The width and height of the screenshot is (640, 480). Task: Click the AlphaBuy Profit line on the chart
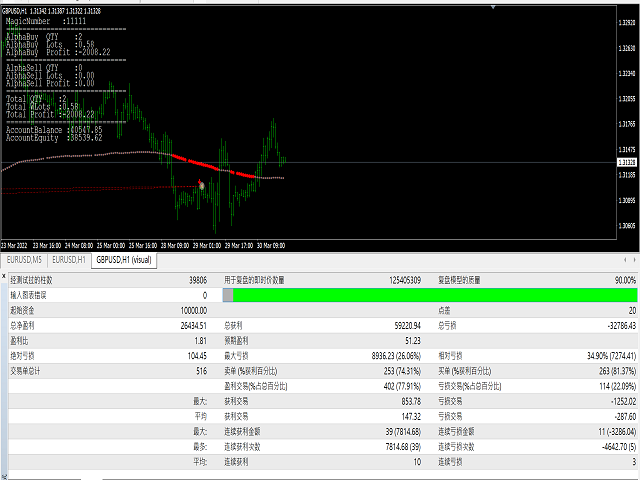(58, 52)
